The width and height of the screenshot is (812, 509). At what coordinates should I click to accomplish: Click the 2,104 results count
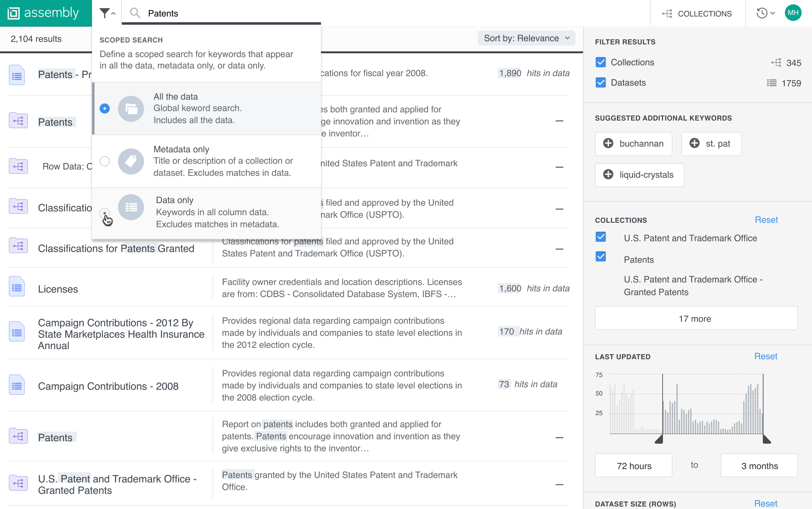36,39
